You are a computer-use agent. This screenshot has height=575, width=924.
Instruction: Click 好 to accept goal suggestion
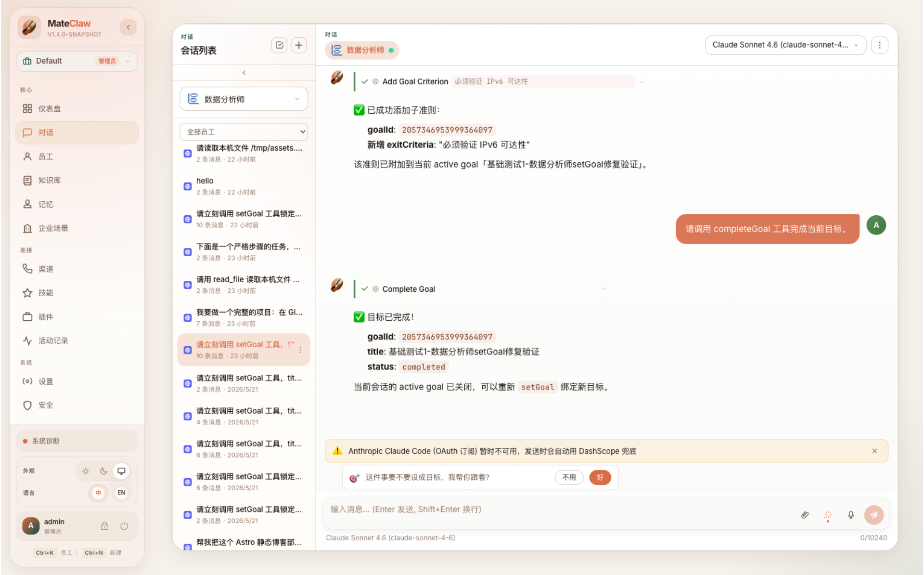coord(600,477)
